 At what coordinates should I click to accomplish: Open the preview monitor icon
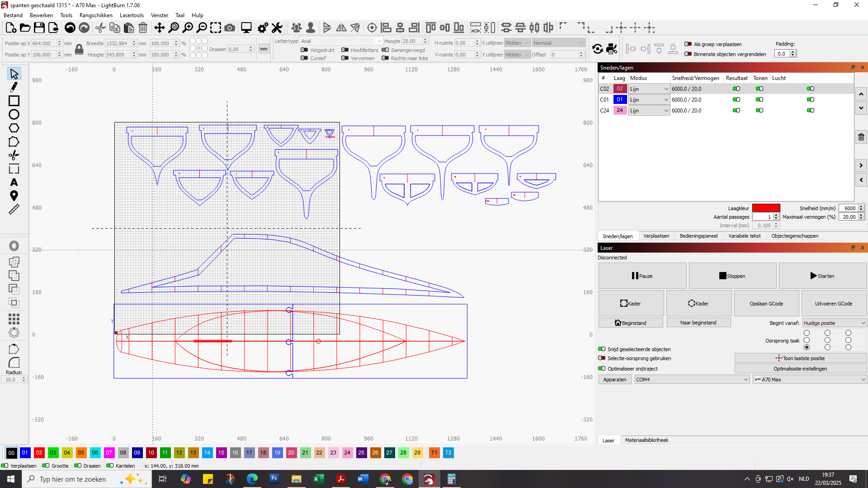pyautogui.click(x=246, y=28)
